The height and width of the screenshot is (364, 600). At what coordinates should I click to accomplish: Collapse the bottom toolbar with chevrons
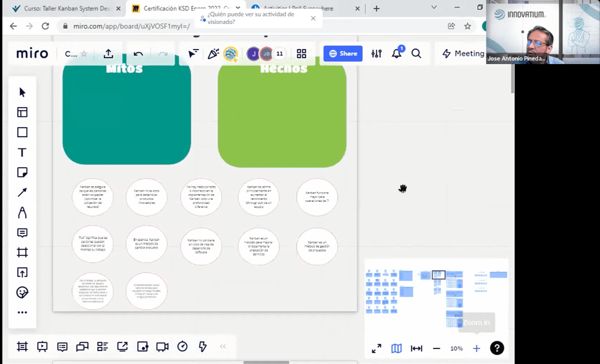click(223, 346)
